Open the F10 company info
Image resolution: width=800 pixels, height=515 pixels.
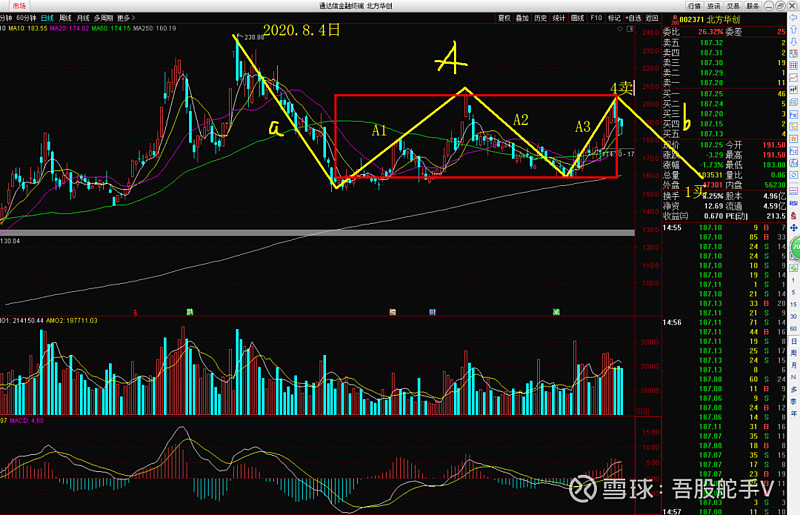pyautogui.click(x=596, y=18)
